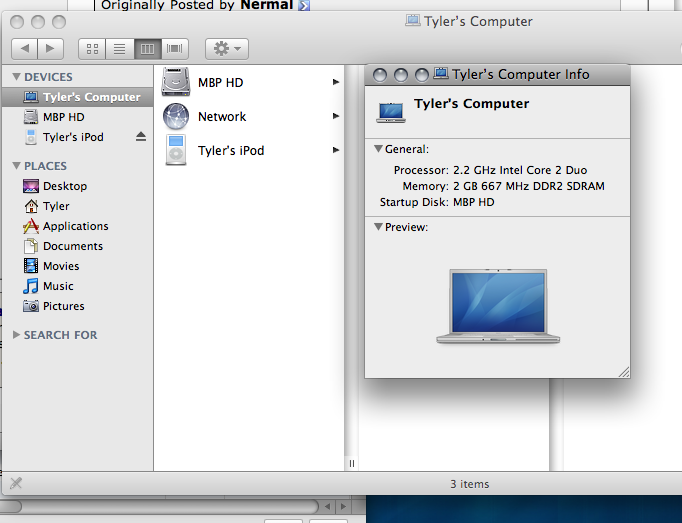Screen dimensions: 682x523
Task: Click the status bar pencil-slash icon
Action: tap(16, 483)
